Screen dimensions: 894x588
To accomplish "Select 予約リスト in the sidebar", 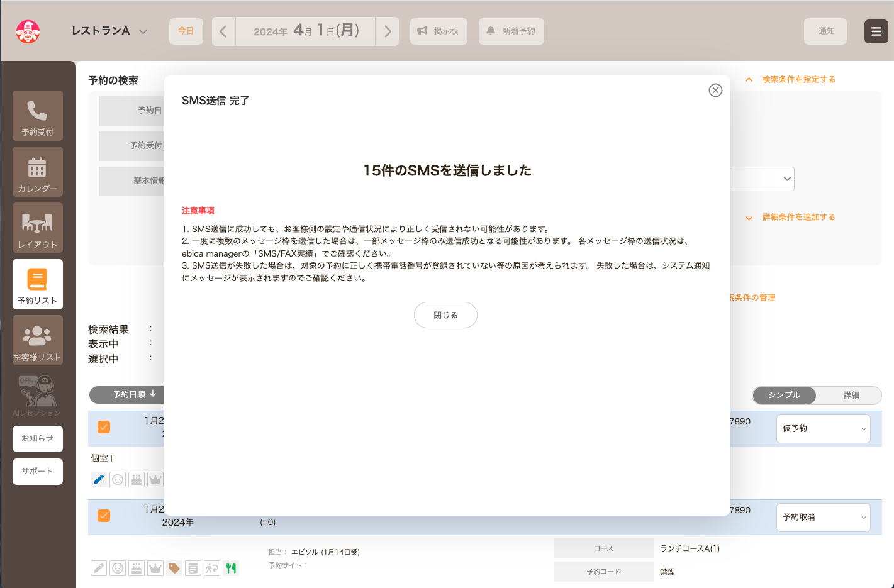I will 38,284.
